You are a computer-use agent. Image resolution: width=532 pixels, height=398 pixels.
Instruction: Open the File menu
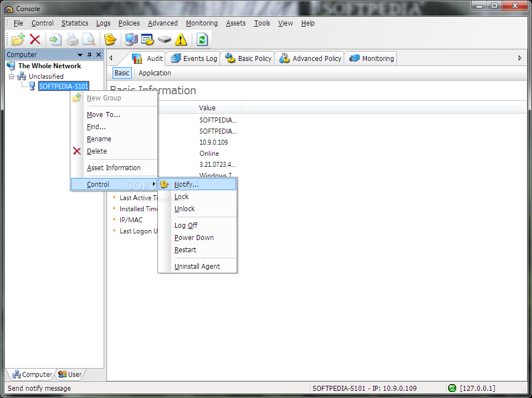(18, 23)
